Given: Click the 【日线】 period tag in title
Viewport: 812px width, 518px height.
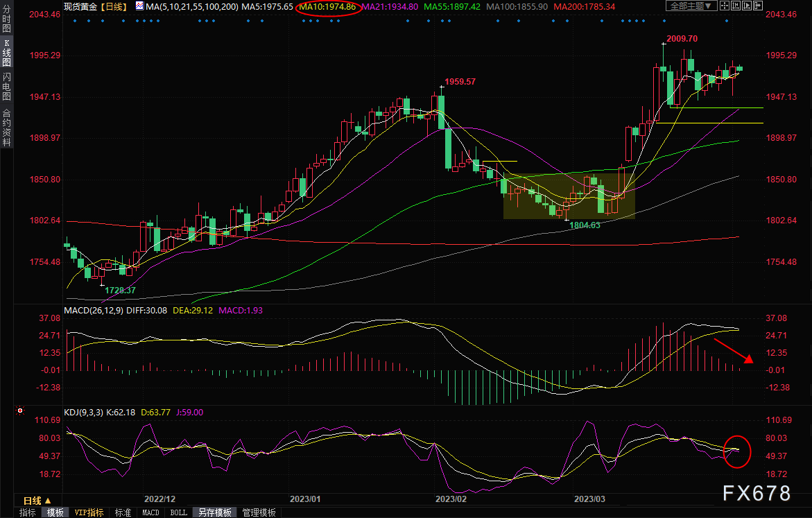Looking at the screenshot, I should (x=114, y=7).
